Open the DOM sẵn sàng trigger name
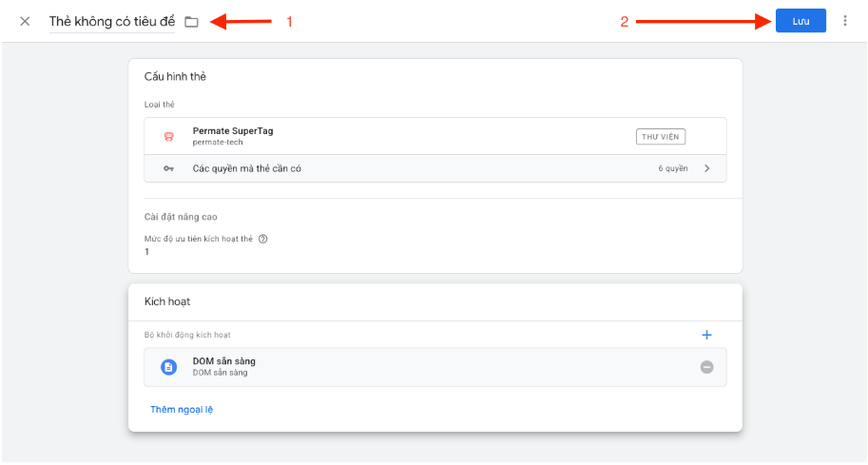Screen dimensions: 868x465 [x=223, y=361]
